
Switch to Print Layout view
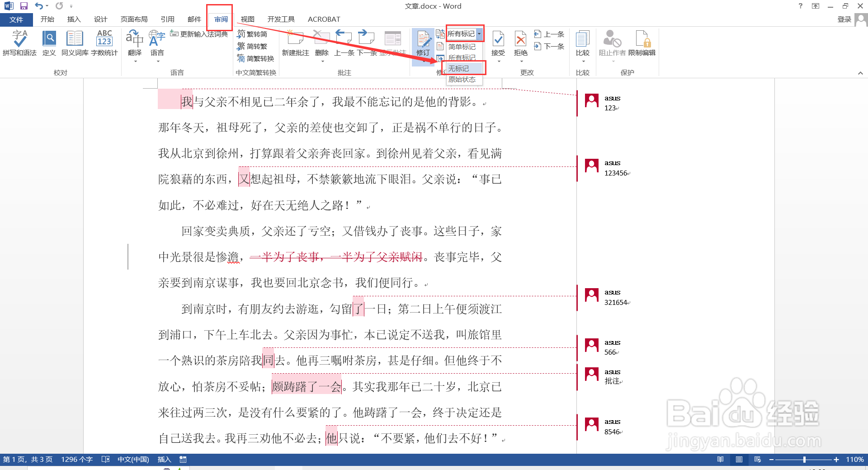[x=739, y=459]
